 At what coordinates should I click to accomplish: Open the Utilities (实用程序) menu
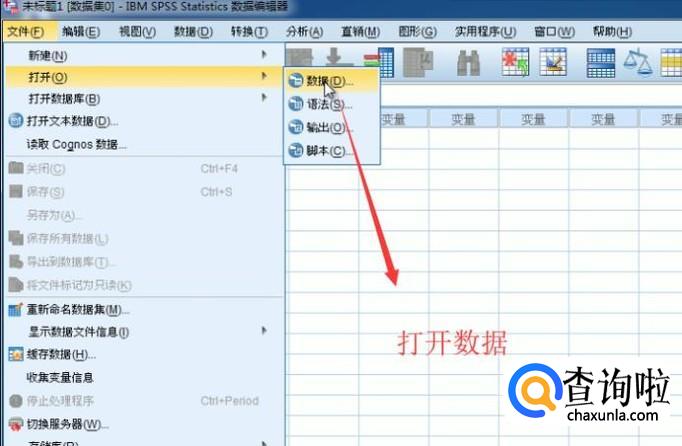click(485, 32)
